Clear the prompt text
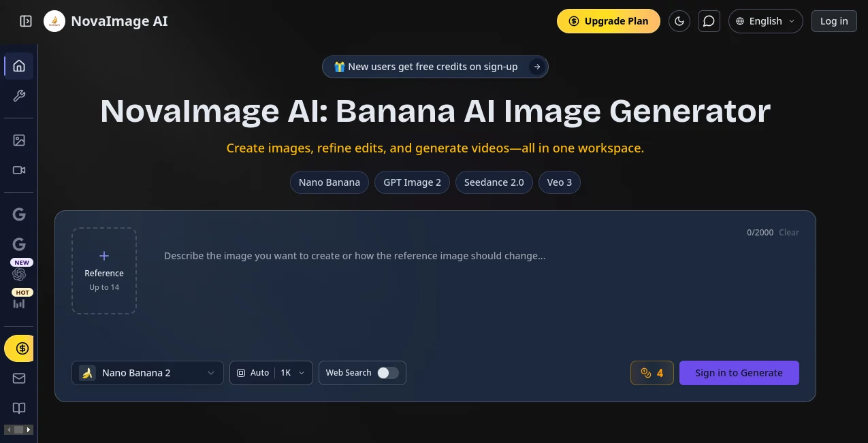This screenshot has height=443, width=868. point(789,232)
